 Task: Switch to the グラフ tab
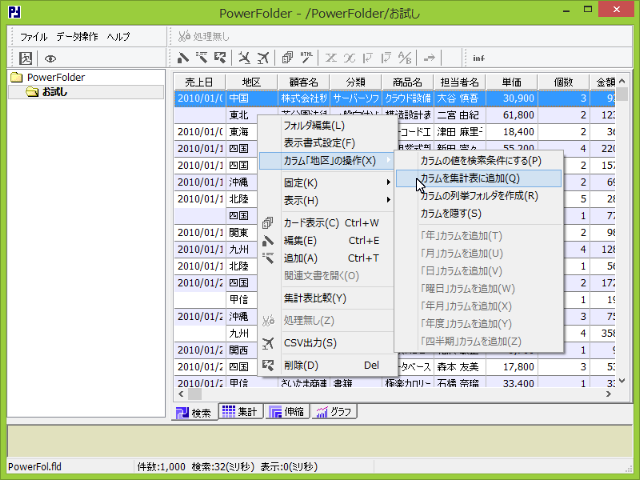tap(334, 411)
